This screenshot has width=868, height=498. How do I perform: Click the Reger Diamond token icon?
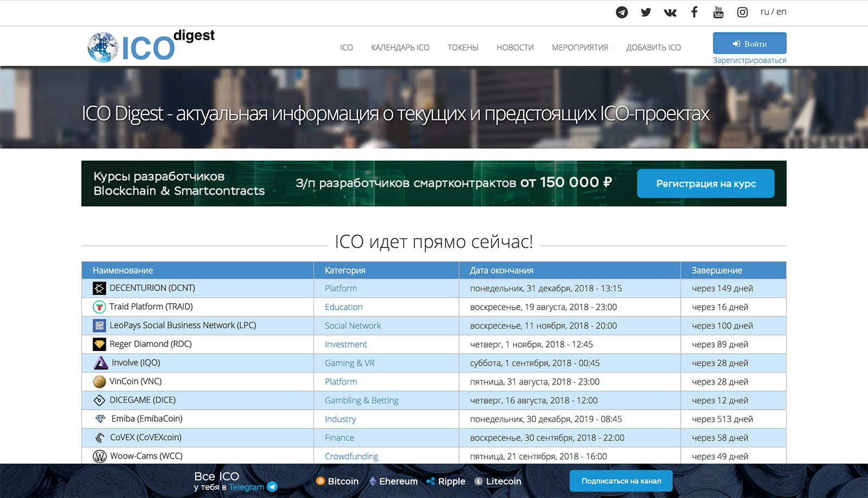click(x=99, y=344)
